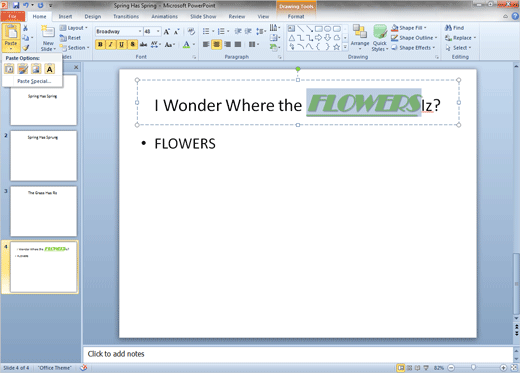Click the Clear Formatting icon
The width and height of the screenshot is (520, 373).
tap(191, 31)
